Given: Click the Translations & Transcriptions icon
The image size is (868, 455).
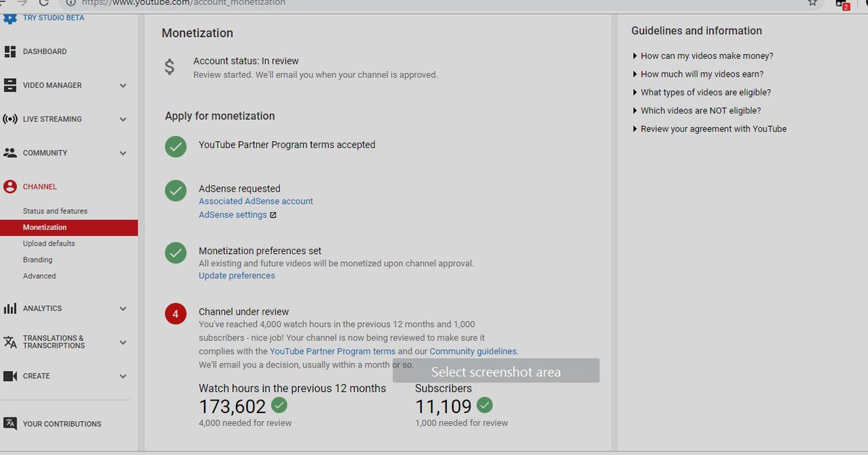Looking at the screenshot, I should [10, 342].
